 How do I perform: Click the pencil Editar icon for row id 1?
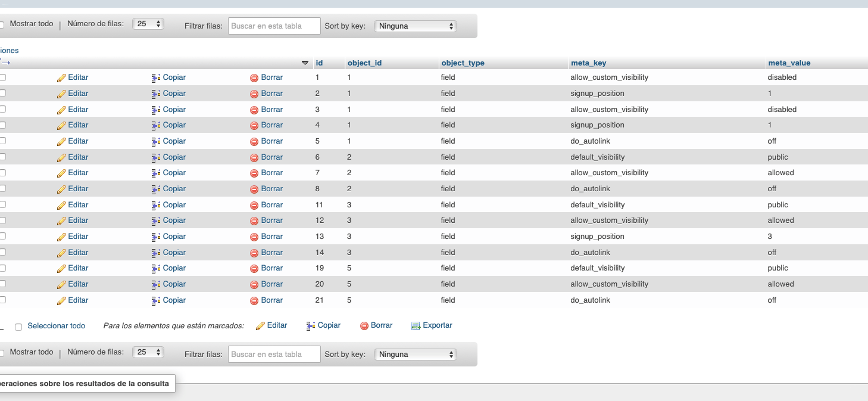[61, 78]
